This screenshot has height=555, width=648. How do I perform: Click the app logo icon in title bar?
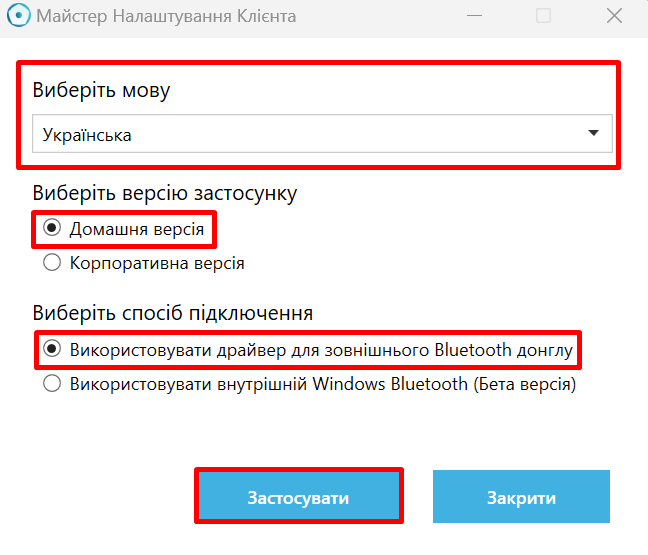[18, 17]
